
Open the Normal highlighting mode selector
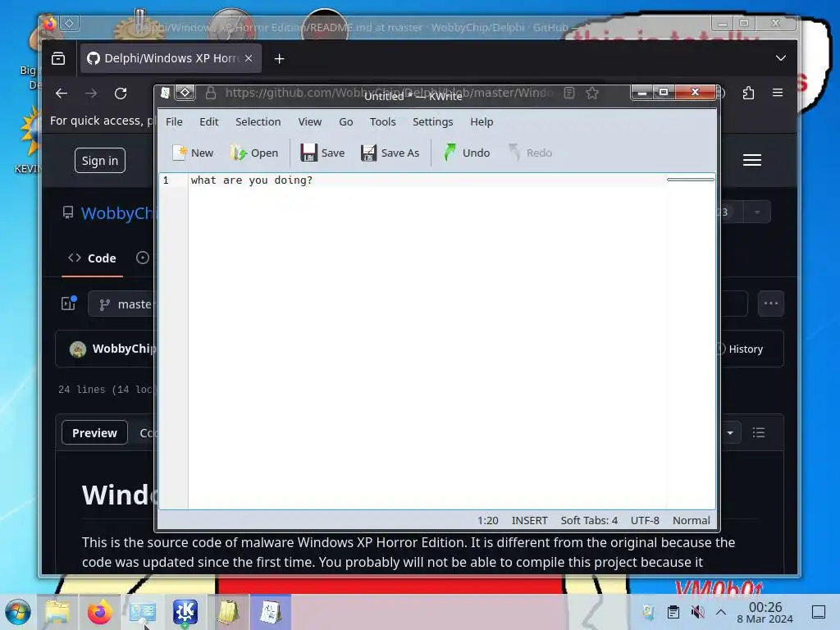click(691, 520)
